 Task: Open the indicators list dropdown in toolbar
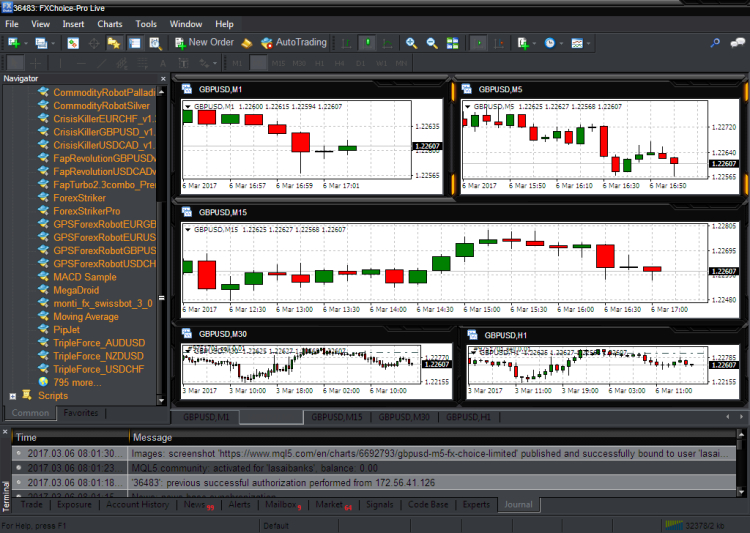[524, 43]
